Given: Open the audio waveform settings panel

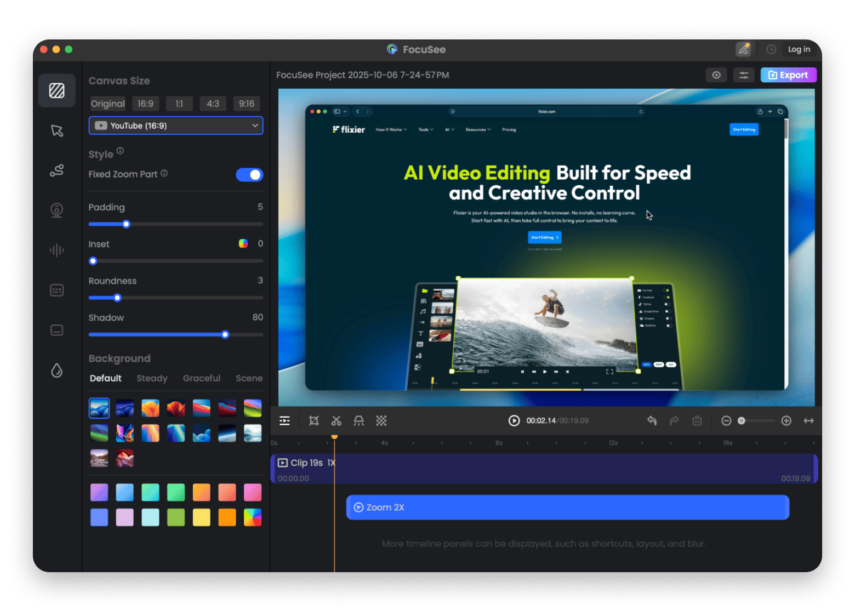Looking at the screenshot, I should click(x=57, y=250).
